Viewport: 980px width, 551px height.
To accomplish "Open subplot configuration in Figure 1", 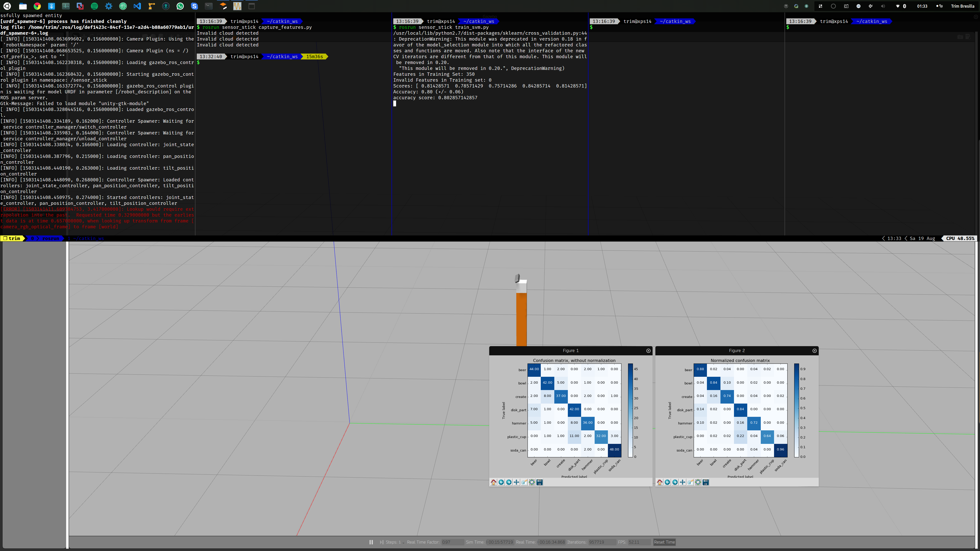I will pyautogui.click(x=532, y=482).
